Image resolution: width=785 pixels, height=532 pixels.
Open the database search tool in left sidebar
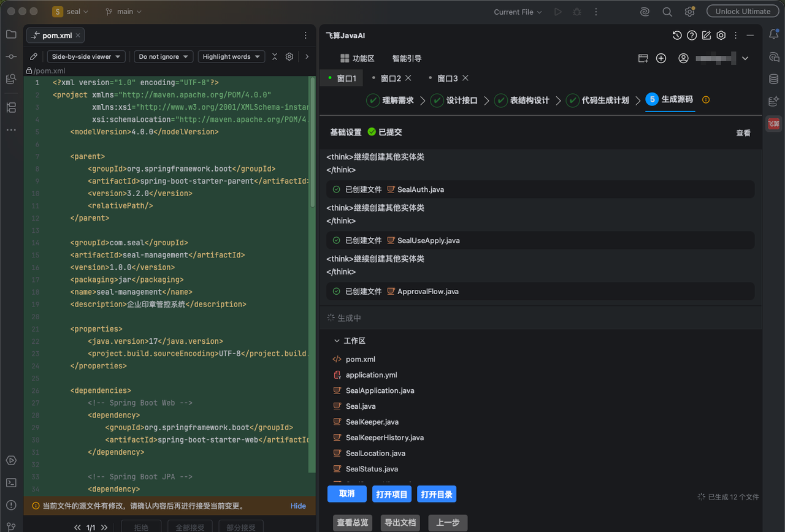click(11, 79)
